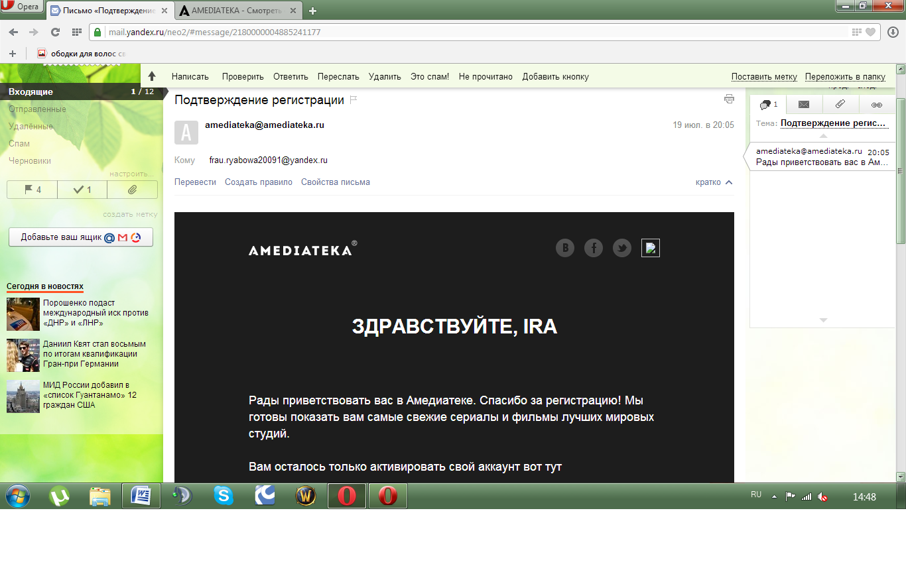This screenshot has width=906, height=588.
Task: Click 'Добавить кнопку' in the toolbar
Action: pos(555,77)
